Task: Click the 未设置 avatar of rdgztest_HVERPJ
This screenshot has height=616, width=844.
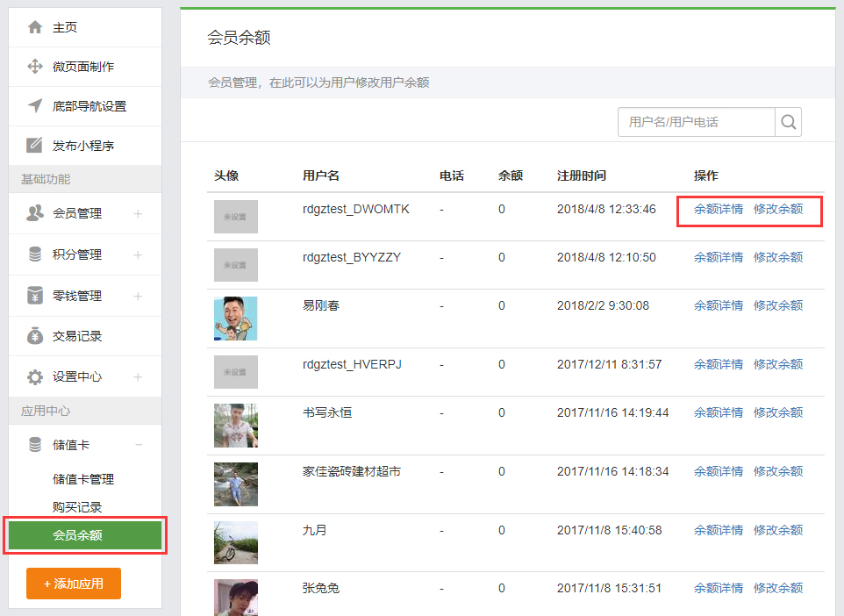Action: point(236,372)
